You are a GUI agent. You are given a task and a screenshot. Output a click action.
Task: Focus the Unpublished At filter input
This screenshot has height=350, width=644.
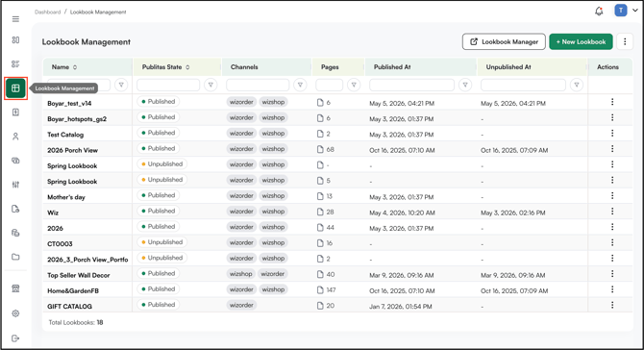523,85
